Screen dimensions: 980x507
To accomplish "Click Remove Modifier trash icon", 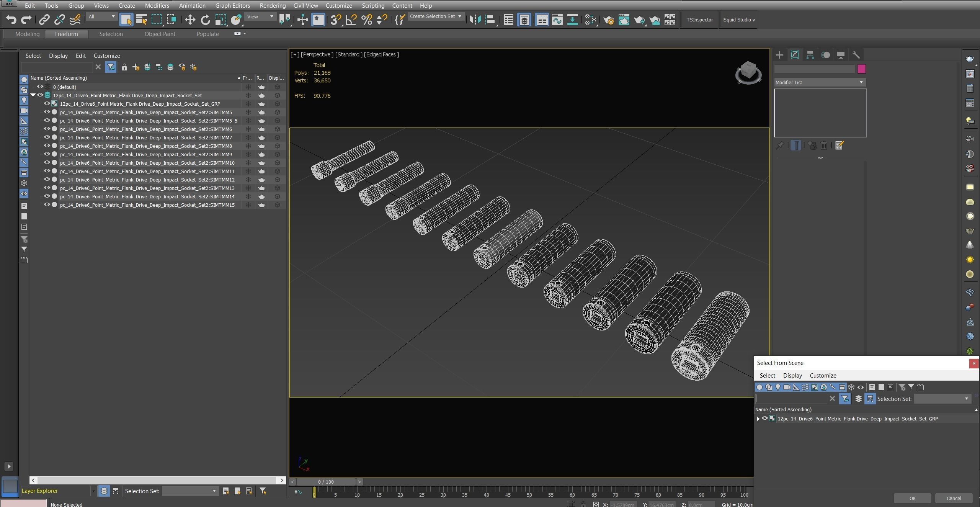I will (x=824, y=146).
